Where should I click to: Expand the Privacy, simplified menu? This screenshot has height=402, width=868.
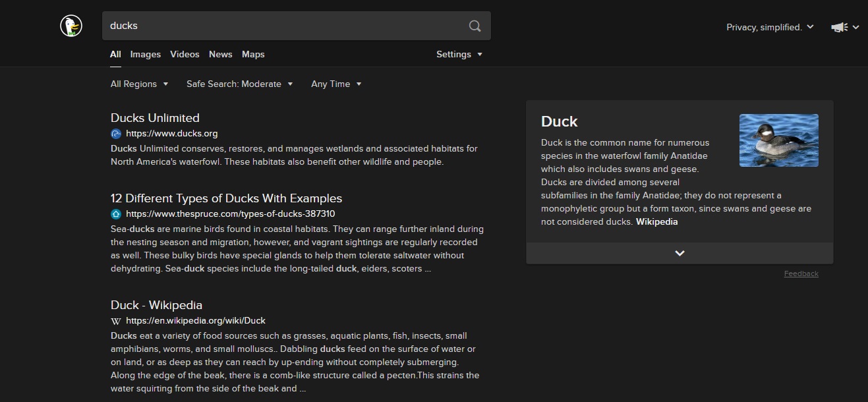[770, 27]
